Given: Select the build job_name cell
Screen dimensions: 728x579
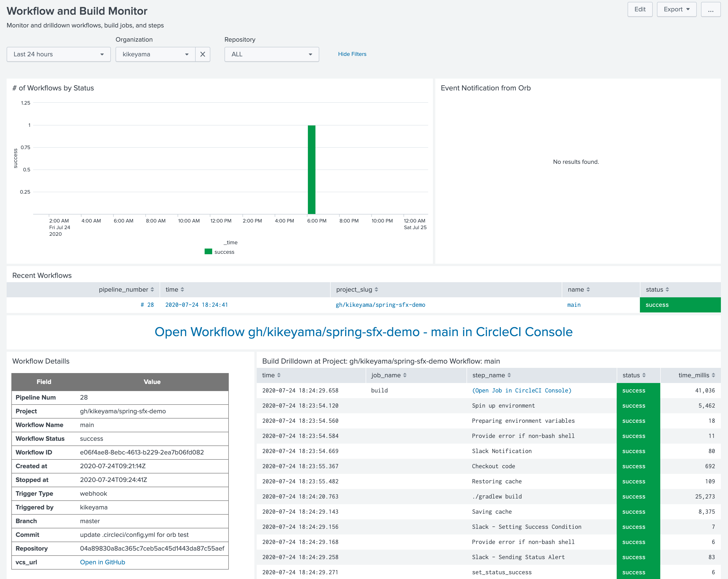Looking at the screenshot, I should 379,390.
